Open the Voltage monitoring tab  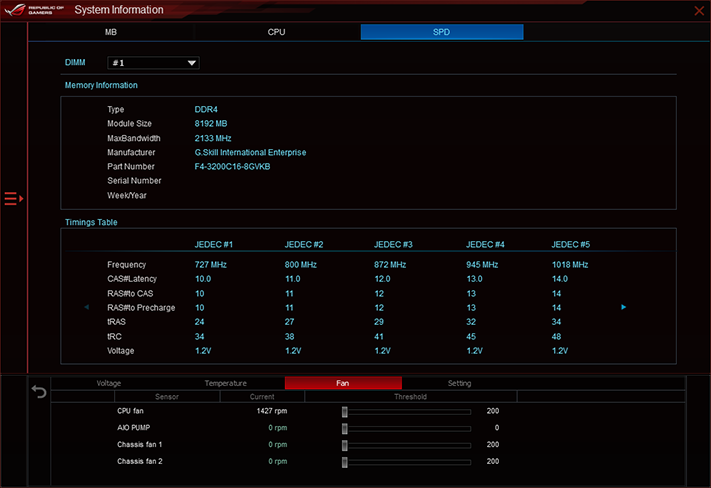click(x=109, y=383)
